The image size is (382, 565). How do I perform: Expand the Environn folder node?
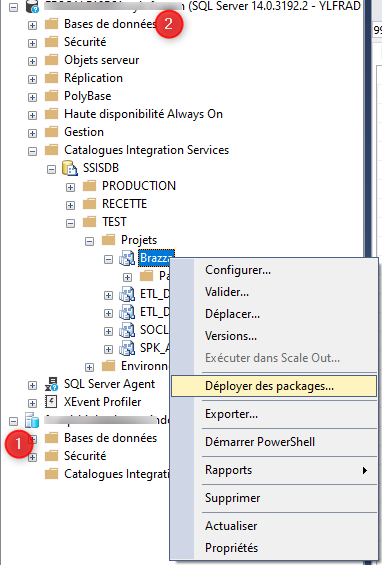[x=89, y=368]
